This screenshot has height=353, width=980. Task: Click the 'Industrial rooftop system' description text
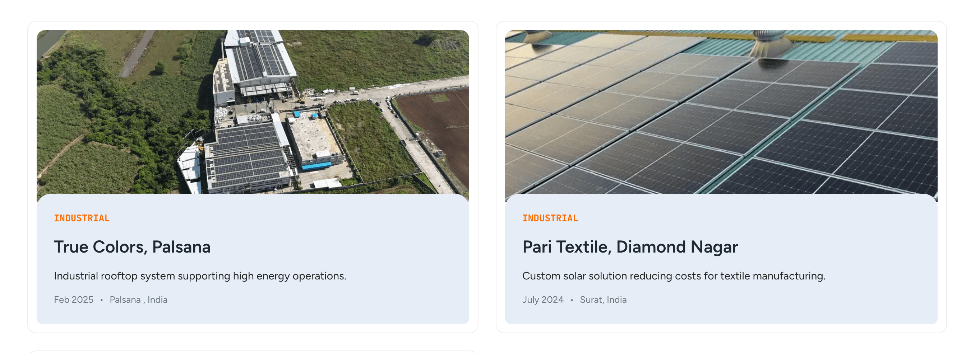click(200, 276)
